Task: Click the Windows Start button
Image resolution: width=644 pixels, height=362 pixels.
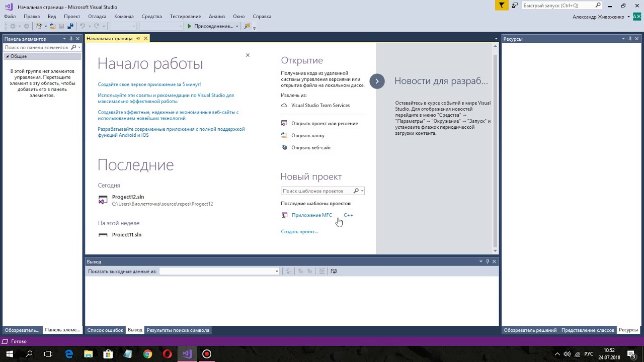Action: coord(10,354)
